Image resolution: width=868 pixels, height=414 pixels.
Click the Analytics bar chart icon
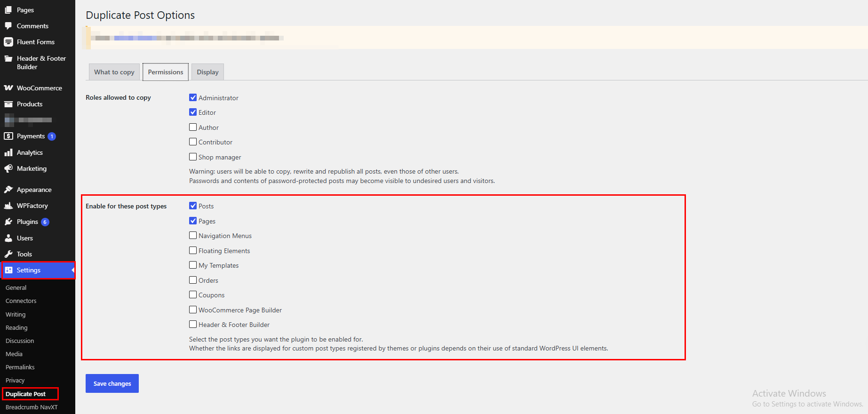[8, 152]
